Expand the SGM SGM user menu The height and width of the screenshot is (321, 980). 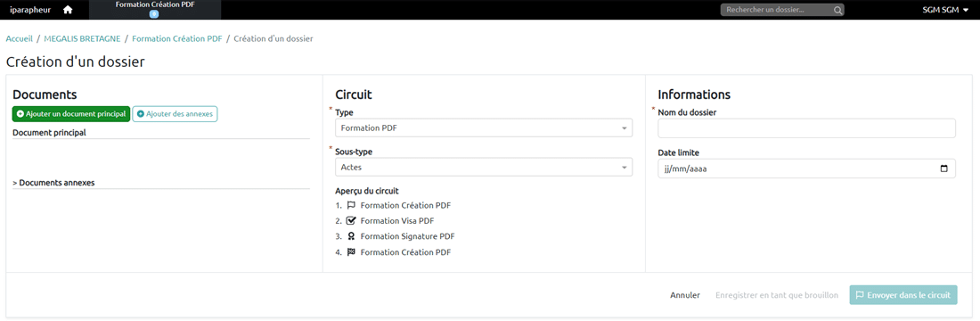coord(945,10)
